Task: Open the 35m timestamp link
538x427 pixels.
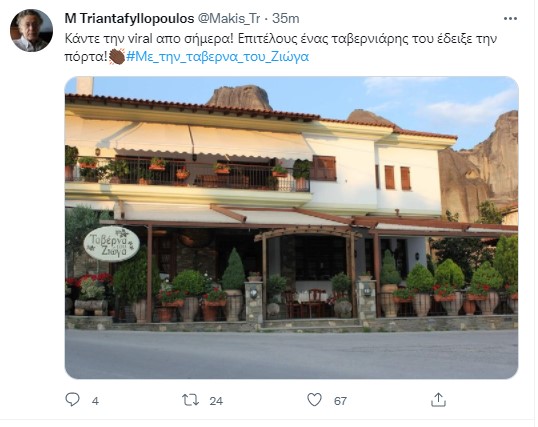Action: point(286,19)
